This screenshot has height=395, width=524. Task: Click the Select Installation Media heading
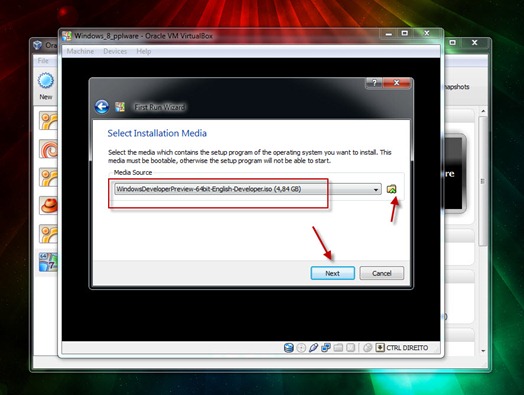157,133
